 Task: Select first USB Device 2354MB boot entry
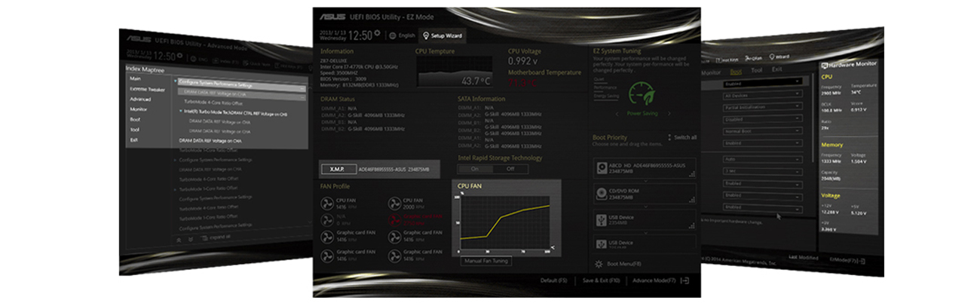tap(645, 219)
